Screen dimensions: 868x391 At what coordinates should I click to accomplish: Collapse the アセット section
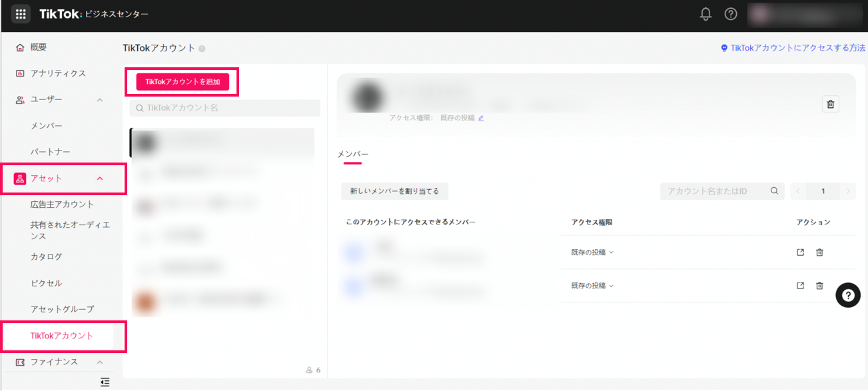tap(100, 179)
